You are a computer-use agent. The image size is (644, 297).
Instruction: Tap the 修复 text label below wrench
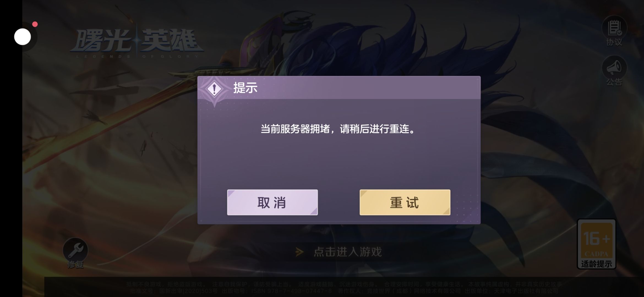pyautogui.click(x=75, y=265)
